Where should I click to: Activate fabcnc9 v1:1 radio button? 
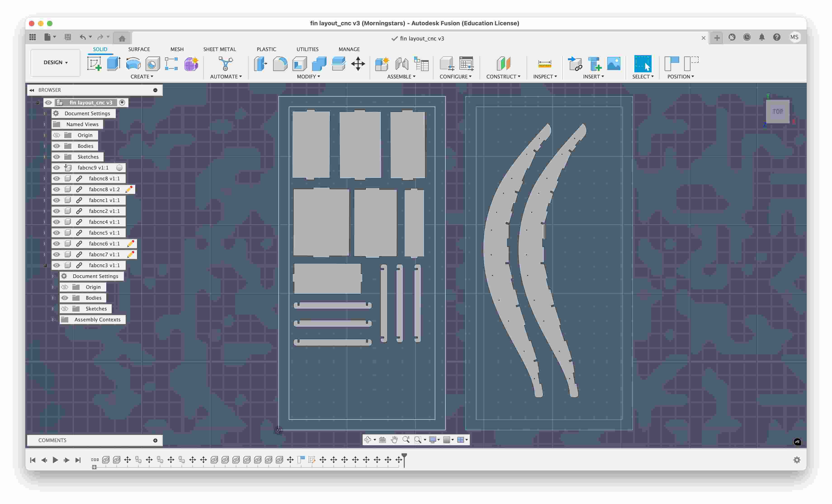(119, 167)
